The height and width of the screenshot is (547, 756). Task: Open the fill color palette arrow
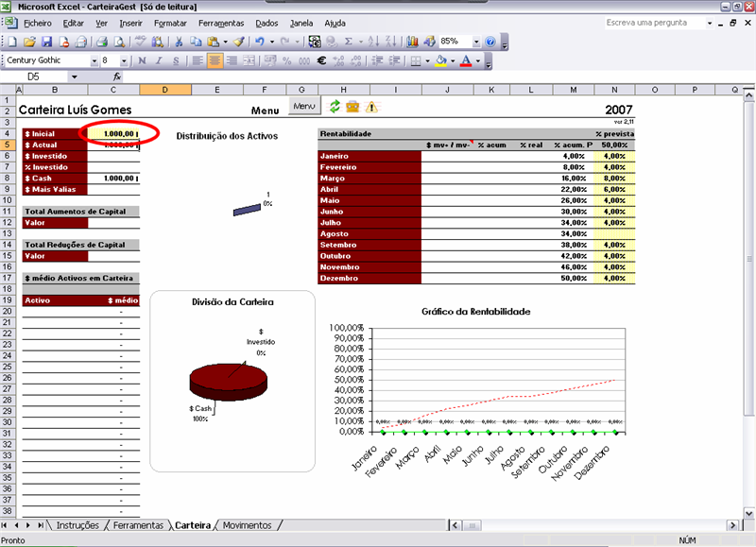coord(453,60)
